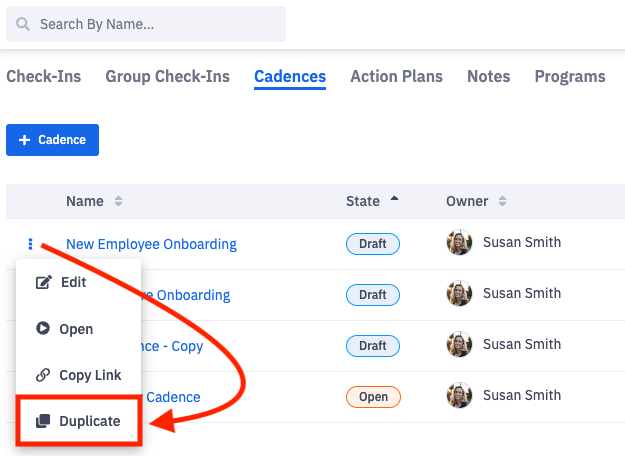625x456 pixels.
Task: Open the three-dot menu for New Employee Onboarding
Action: 31,243
